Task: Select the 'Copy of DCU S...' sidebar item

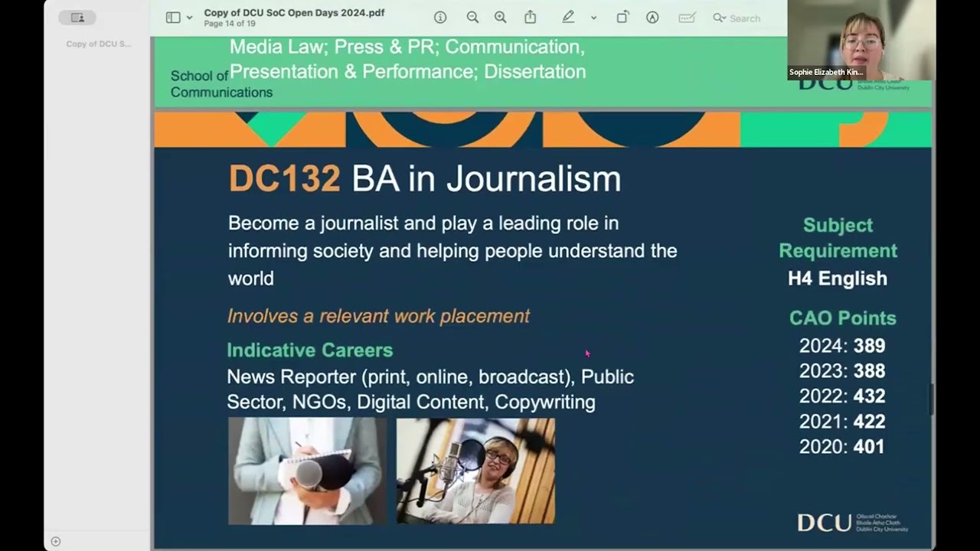Action: (99, 44)
